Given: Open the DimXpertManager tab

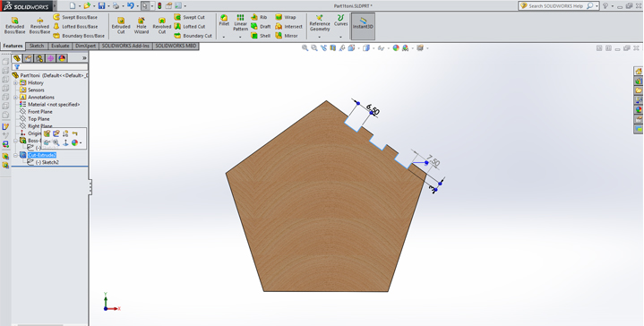Looking at the screenshot, I should (x=50, y=58).
